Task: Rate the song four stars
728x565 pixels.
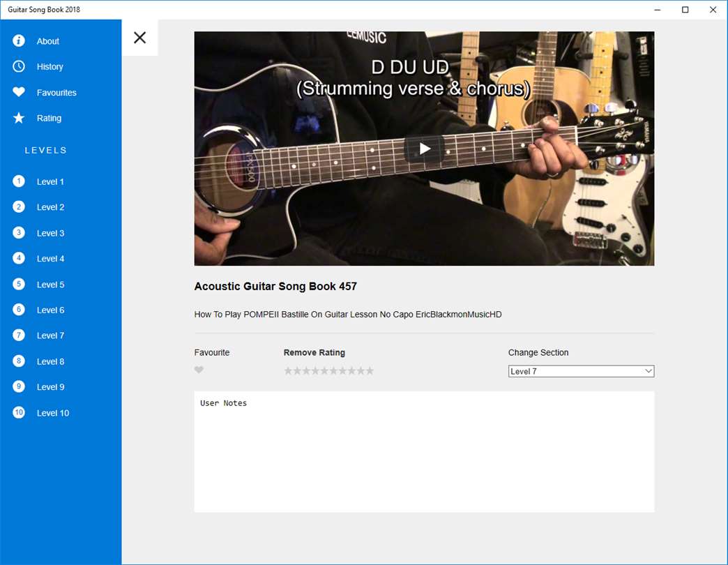Action: point(316,370)
